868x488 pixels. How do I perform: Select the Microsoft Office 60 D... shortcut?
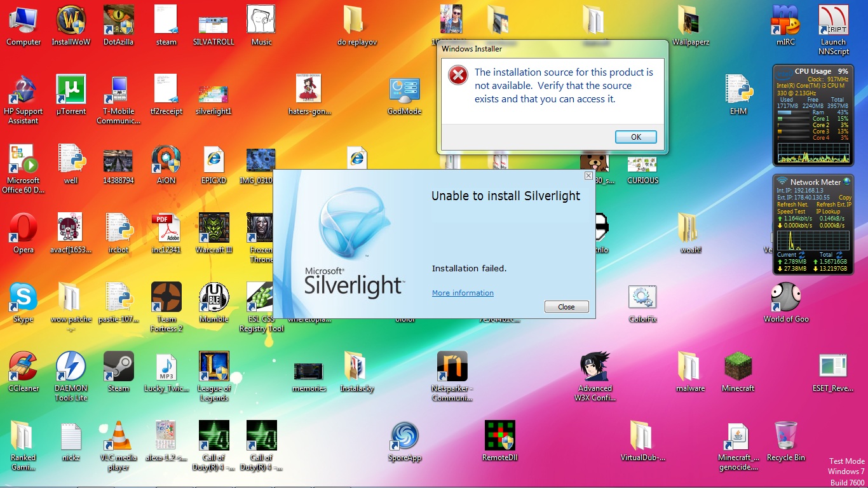tap(24, 168)
